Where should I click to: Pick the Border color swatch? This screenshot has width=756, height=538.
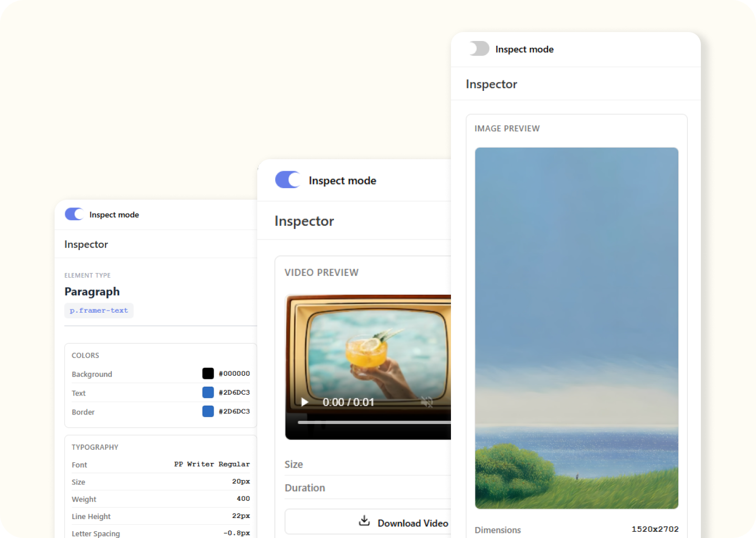click(x=208, y=411)
